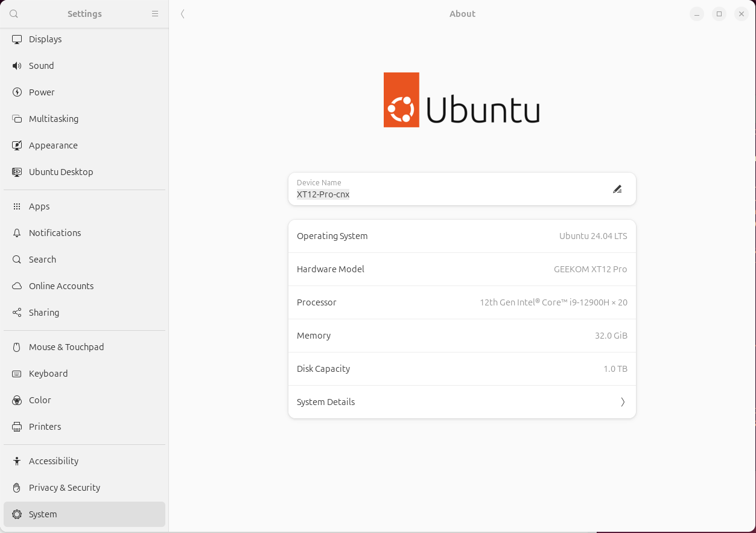Screen dimensions: 756x533
Task: Expand System Details with chevron arrow
Action: point(623,402)
